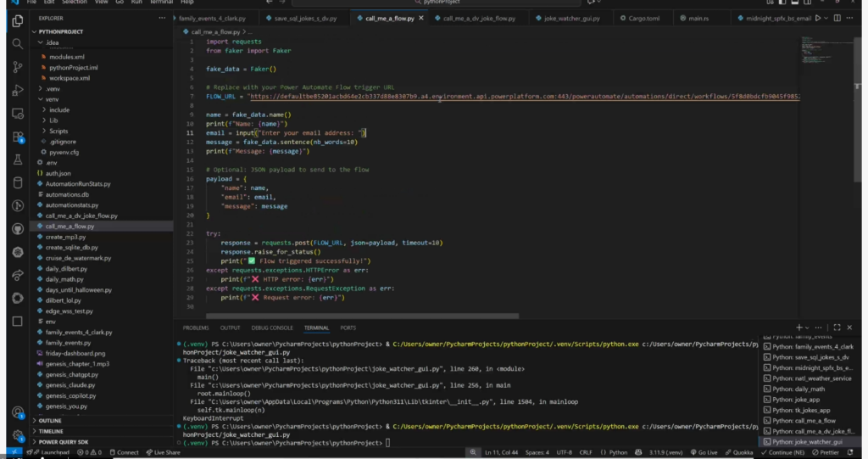Click the Explorer files icon
Image resolution: width=868 pixels, height=459 pixels.
17,20
